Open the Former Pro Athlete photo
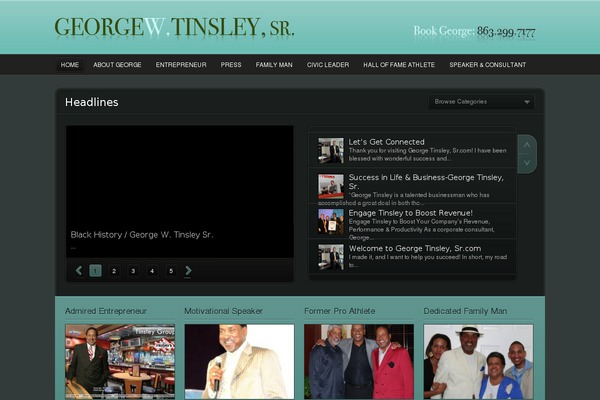600x400 pixels. point(359,362)
